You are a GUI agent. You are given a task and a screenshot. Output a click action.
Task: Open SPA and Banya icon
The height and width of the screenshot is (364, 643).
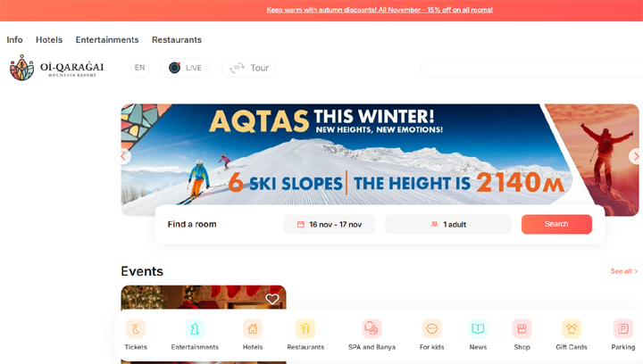point(372,329)
